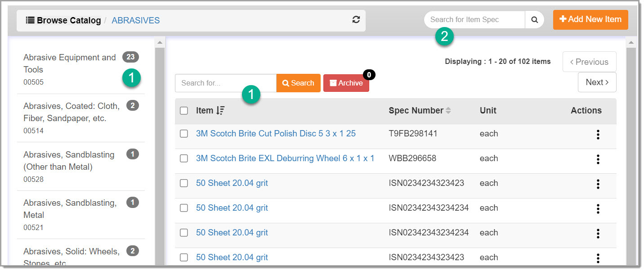The height and width of the screenshot is (271, 644).
Task: Click category code 00514
Action: [33, 131]
